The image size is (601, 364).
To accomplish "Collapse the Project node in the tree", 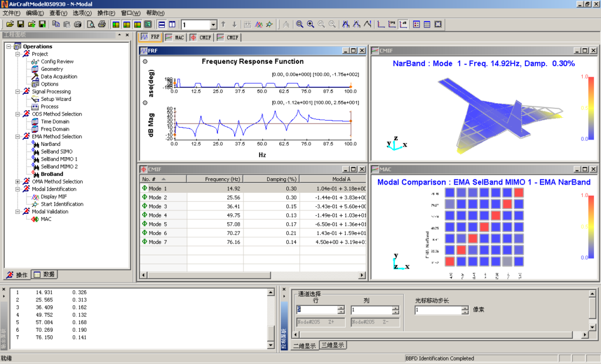I will (x=18, y=54).
